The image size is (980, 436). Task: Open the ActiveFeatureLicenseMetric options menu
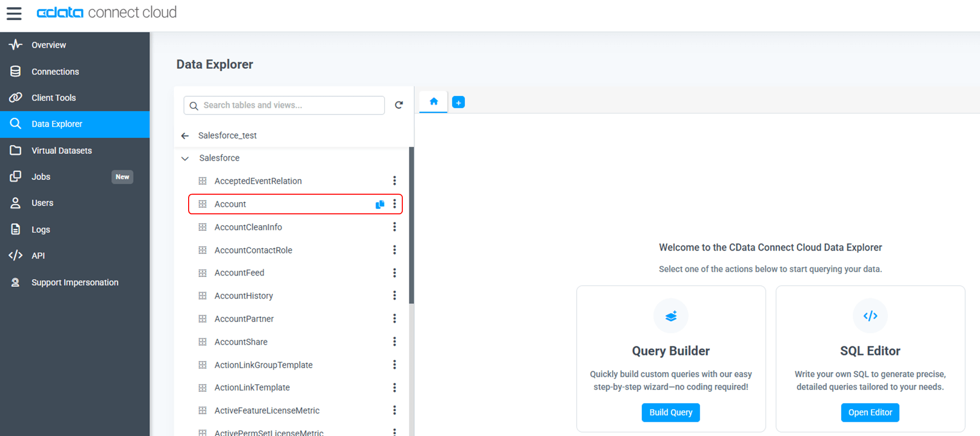click(394, 410)
